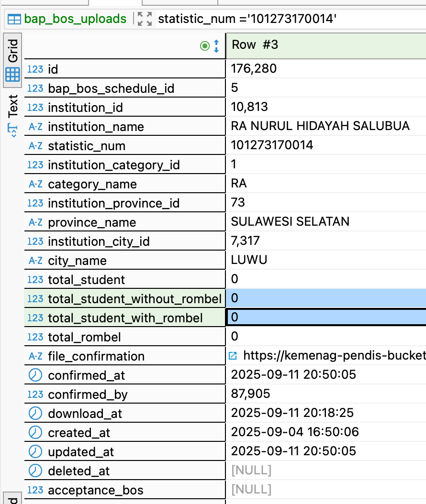Viewport: 426px width, 504px height.
Task: Click the statistic_num filter expression field
Action: (287, 19)
